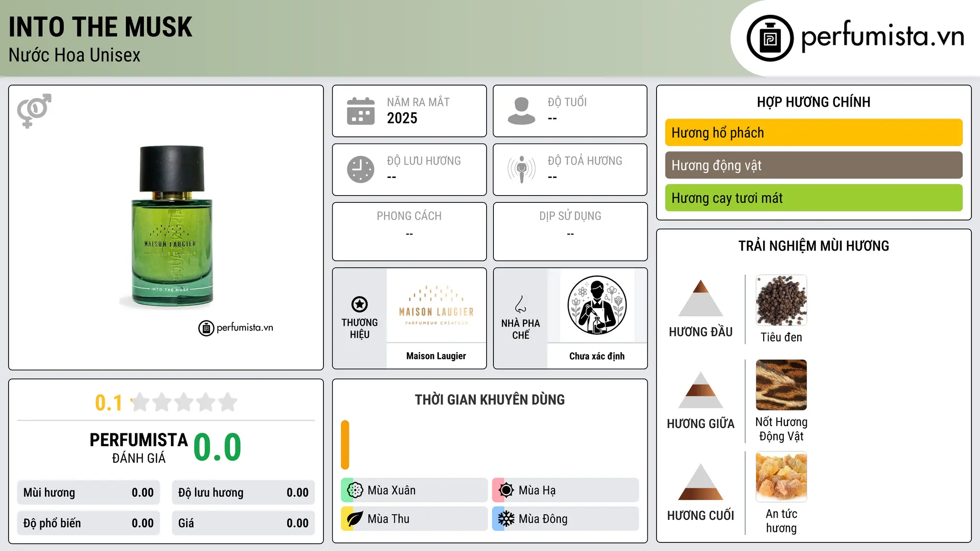This screenshot has height=551, width=980.
Task: Click the calendar icon beside Năm ra mắt
Action: (x=361, y=111)
